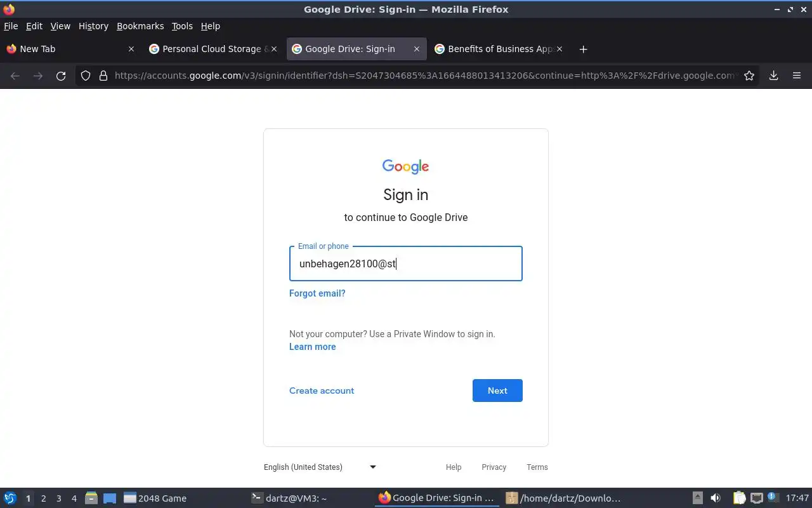Switch to the New Tab tab
The height and width of the screenshot is (508, 812).
71,49
